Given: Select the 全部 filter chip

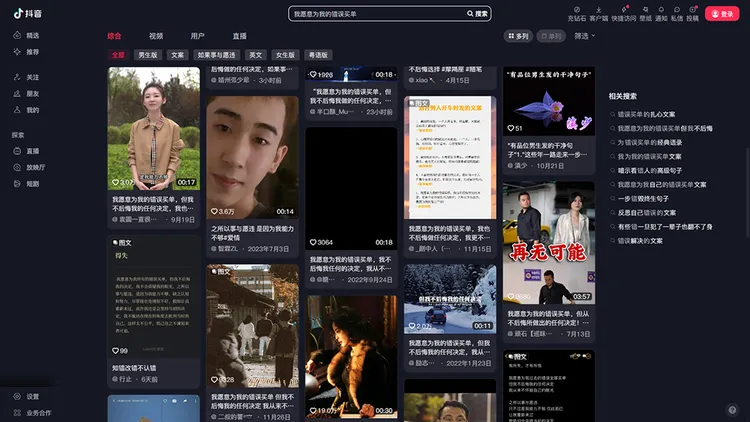Looking at the screenshot, I should tap(118, 55).
